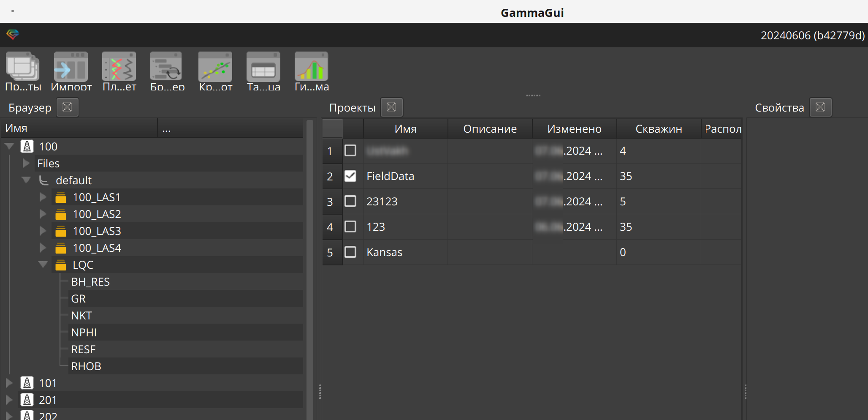Click the Скважин column header

(x=659, y=129)
